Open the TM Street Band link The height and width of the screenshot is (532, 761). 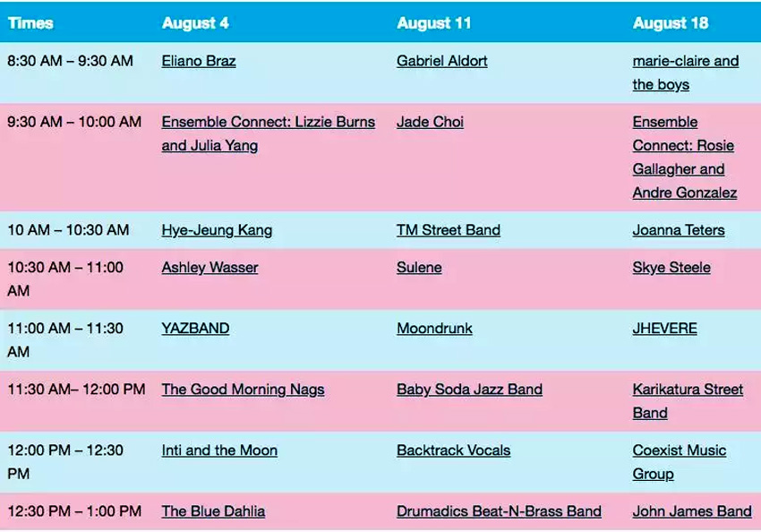448,230
